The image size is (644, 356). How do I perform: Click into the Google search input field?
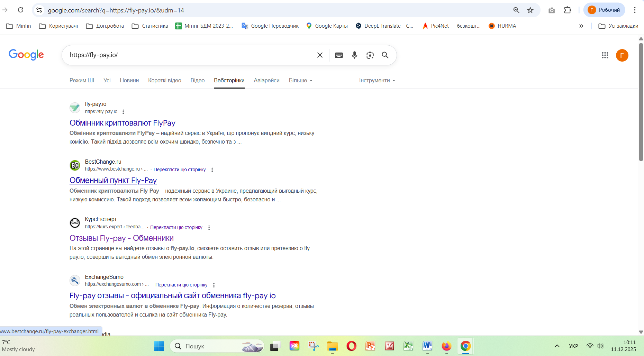click(190, 55)
